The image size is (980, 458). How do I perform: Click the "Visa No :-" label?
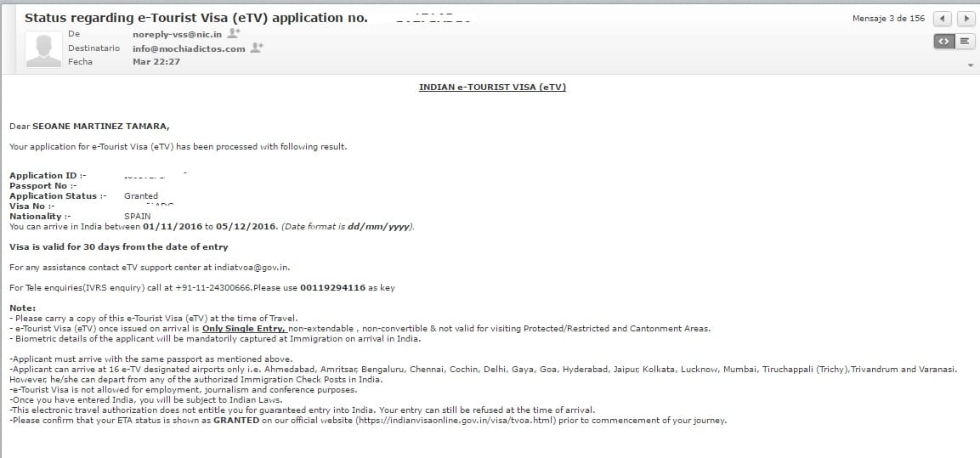pyautogui.click(x=32, y=206)
